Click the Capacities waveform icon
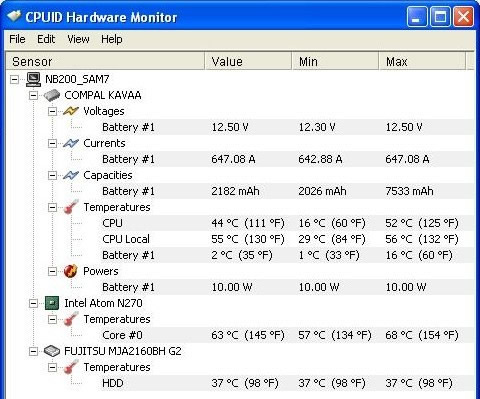This screenshot has width=480, height=399. [71, 175]
